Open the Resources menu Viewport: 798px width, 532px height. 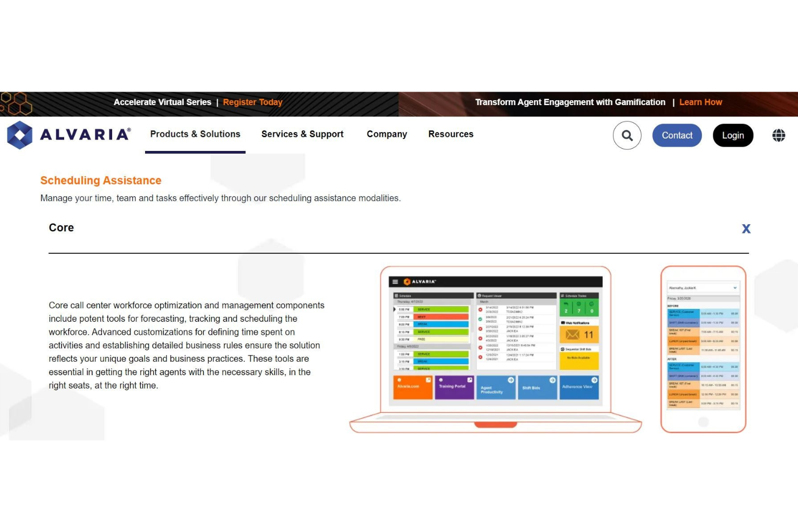pos(451,134)
